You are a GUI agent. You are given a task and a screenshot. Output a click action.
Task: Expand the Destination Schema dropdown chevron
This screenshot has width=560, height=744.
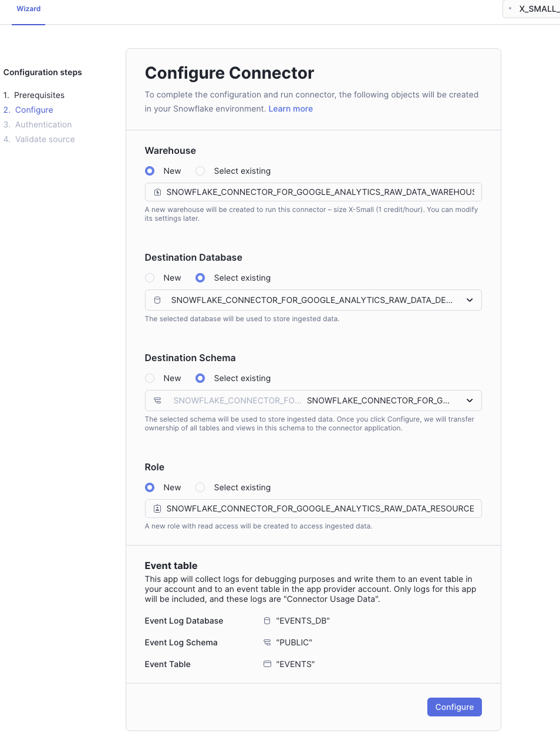click(470, 400)
